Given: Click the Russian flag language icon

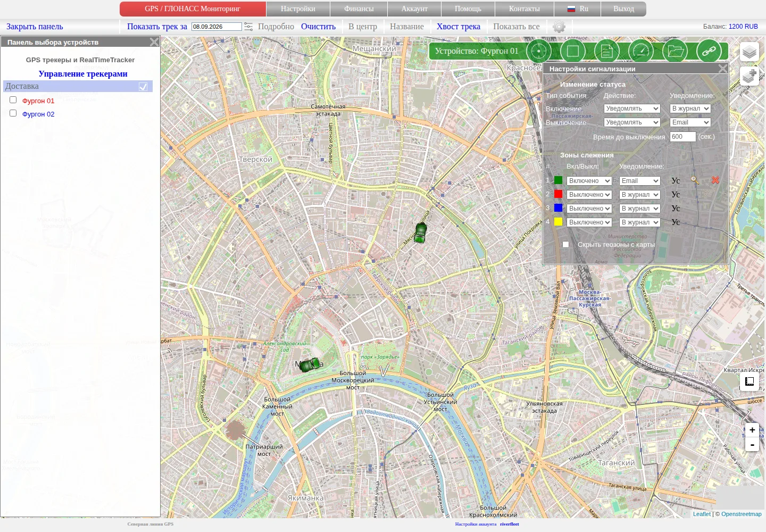Looking at the screenshot, I should (x=571, y=9).
